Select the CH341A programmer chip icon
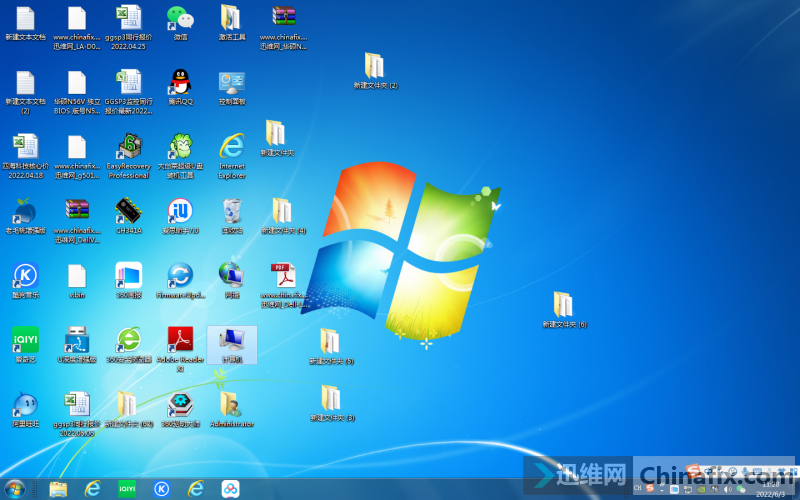The width and height of the screenshot is (800, 500). pyautogui.click(x=129, y=216)
